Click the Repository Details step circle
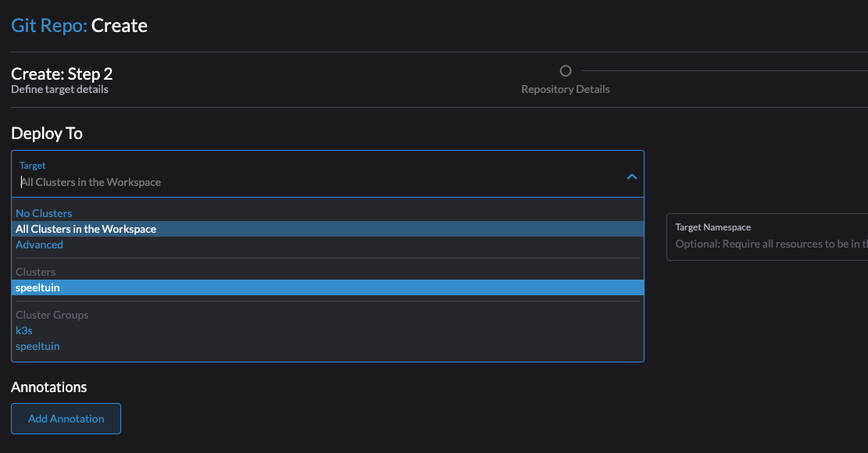Screen dimensions: 868x453 point(565,70)
